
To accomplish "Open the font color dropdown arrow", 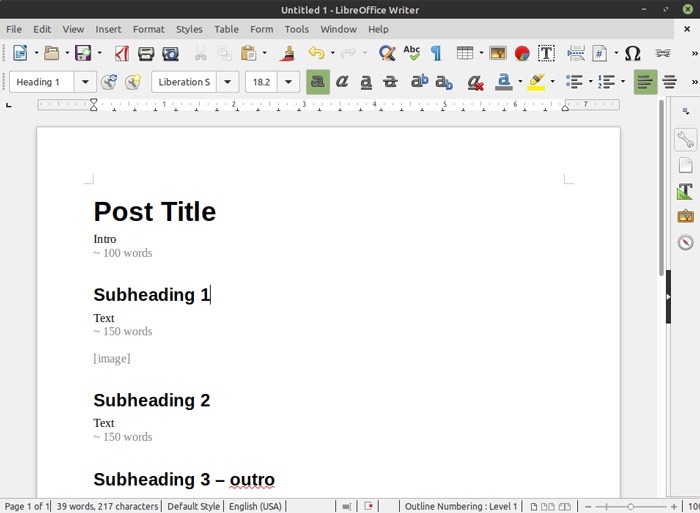I will tap(520, 82).
